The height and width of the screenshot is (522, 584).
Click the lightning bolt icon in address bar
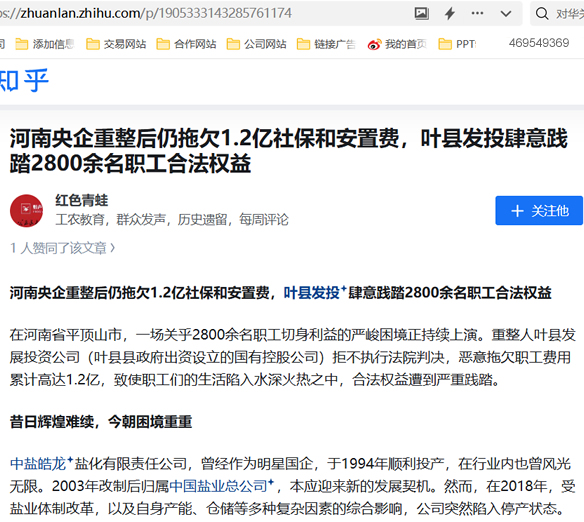450,14
